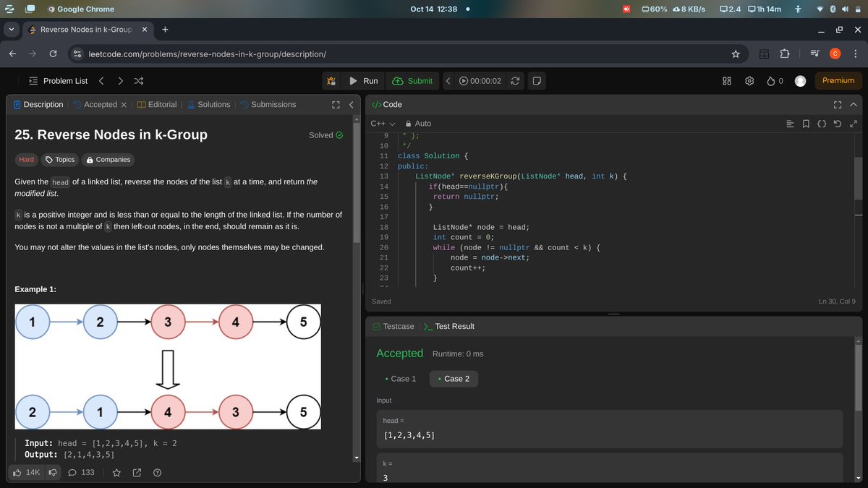Open a new Chrome tab
Screen dimensions: 868x488
pyautogui.click(x=165, y=30)
